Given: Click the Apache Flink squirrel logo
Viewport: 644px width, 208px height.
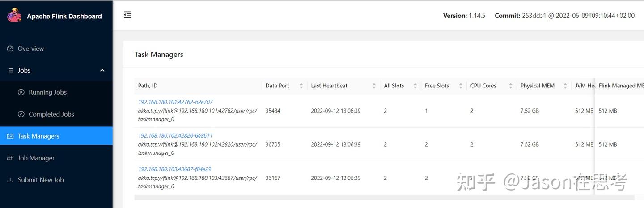Looking at the screenshot, I should coord(14,15).
